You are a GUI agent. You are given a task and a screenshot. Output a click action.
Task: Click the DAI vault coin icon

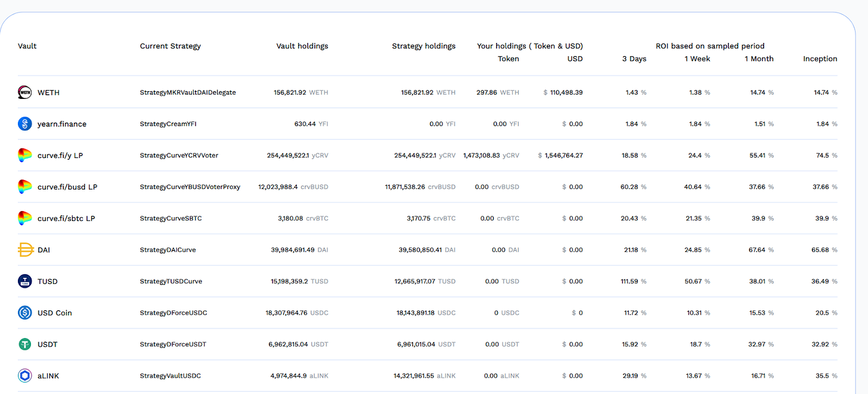click(x=24, y=250)
